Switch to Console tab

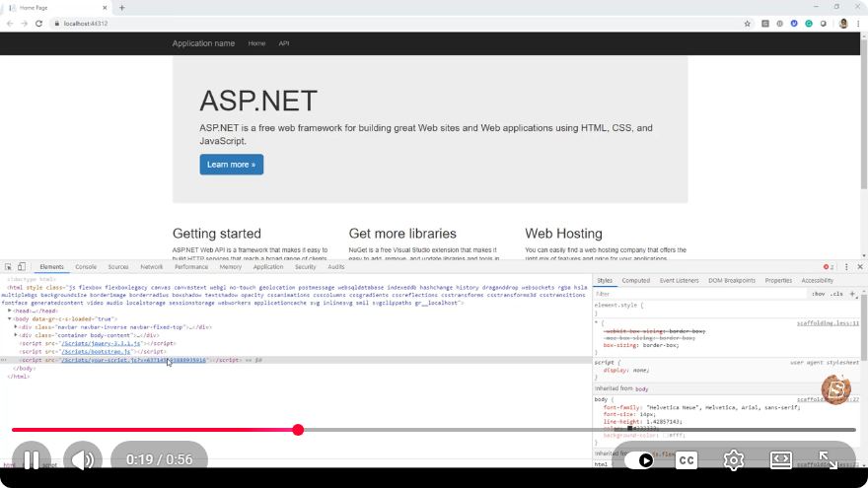click(x=86, y=267)
